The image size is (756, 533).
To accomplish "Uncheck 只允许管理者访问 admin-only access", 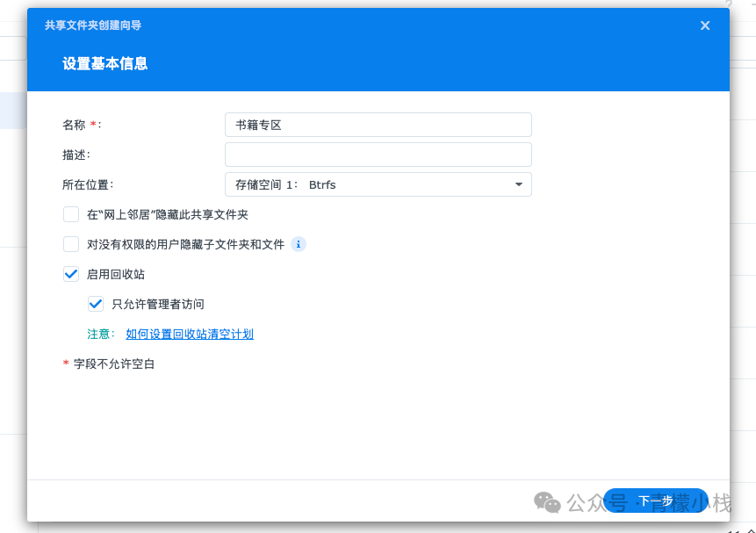I will (x=95, y=304).
